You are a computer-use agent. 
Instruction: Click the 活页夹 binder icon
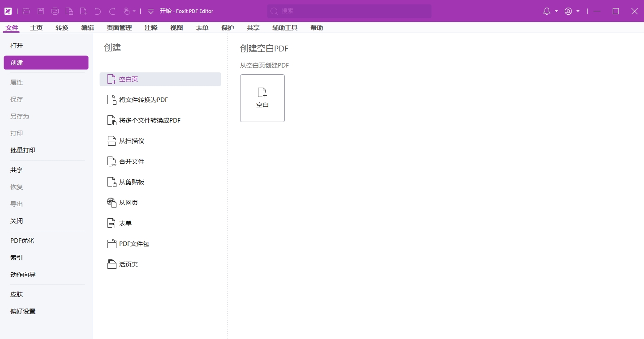coord(112,264)
